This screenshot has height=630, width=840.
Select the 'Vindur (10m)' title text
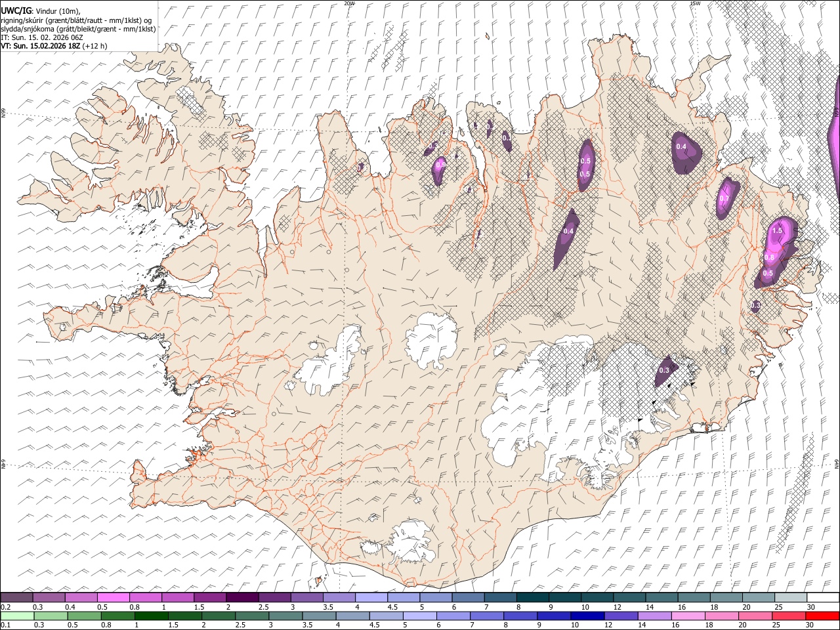coord(56,11)
